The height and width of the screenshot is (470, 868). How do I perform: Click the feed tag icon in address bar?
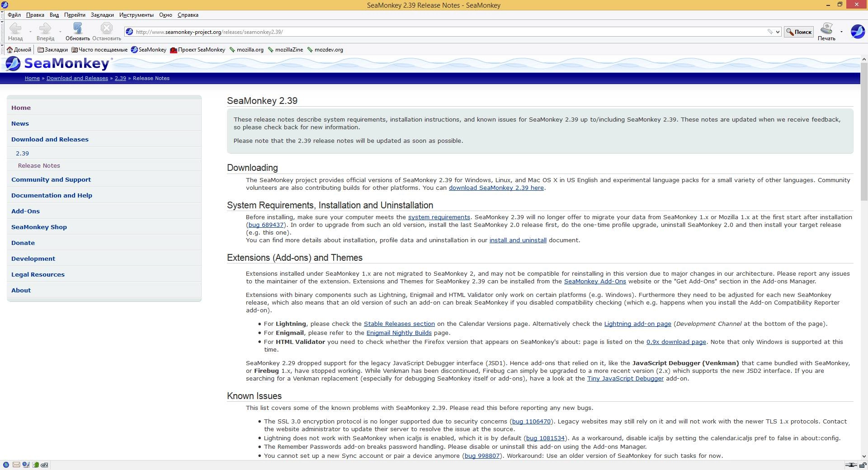coord(770,32)
